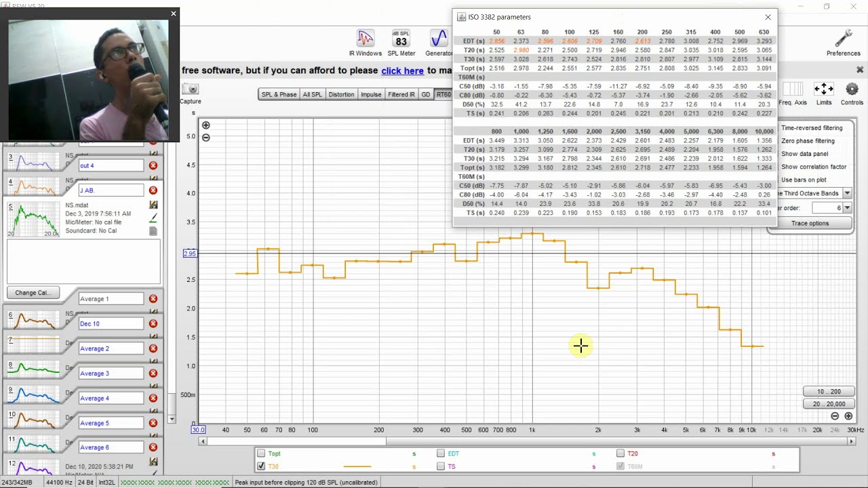This screenshot has height=488, width=868.
Task: Remove the 'Average 1' measurement
Action: click(153, 299)
